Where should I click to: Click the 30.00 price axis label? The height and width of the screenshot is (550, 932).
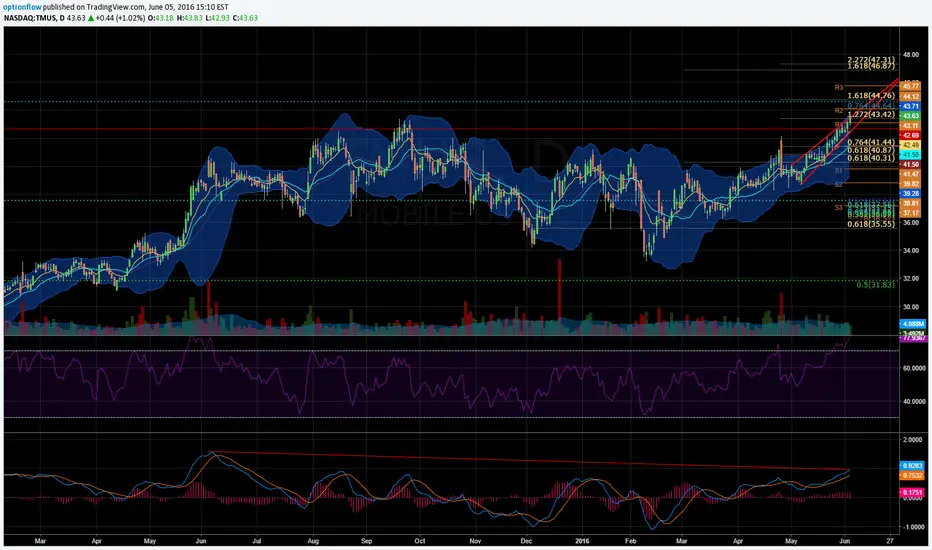point(911,307)
